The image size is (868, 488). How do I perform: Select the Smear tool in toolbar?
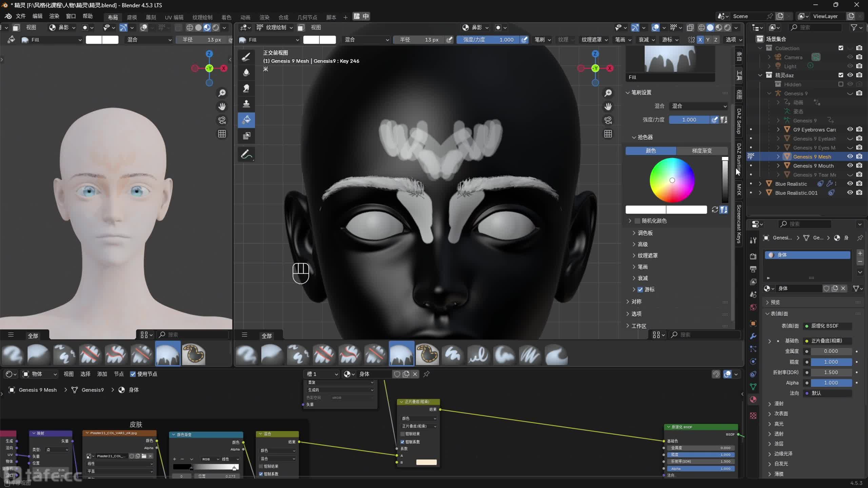pyautogui.click(x=246, y=88)
